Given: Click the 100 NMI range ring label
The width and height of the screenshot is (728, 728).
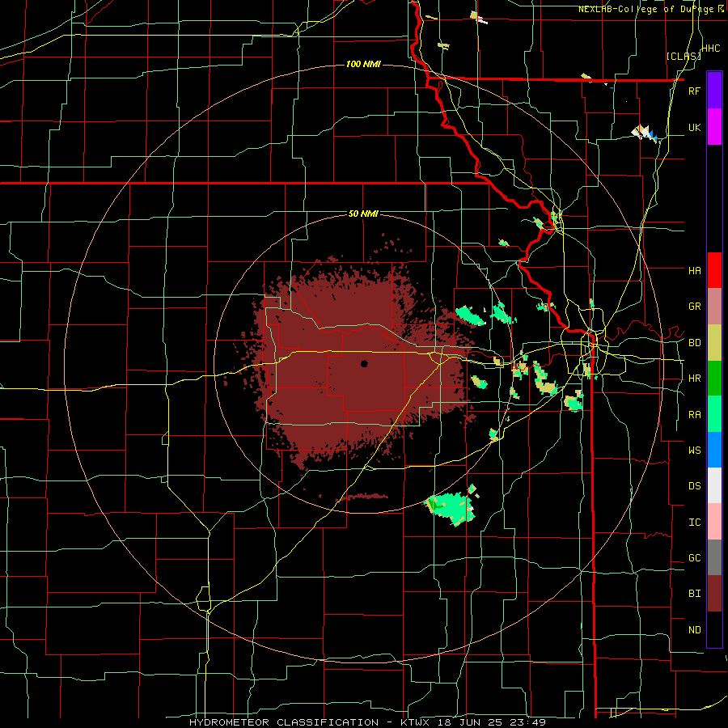Looking at the screenshot, I should pyautogui.click(x=363, y=64).
